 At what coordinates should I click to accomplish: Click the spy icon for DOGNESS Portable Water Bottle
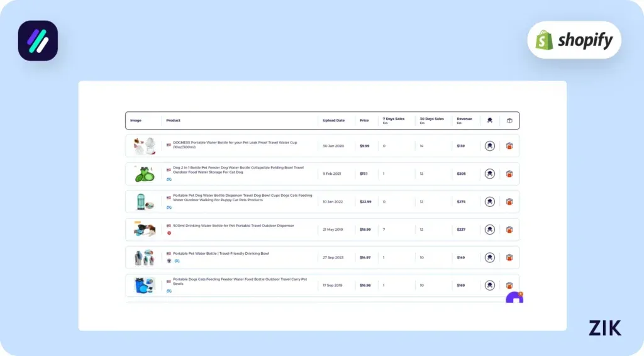tap(489, 146)
